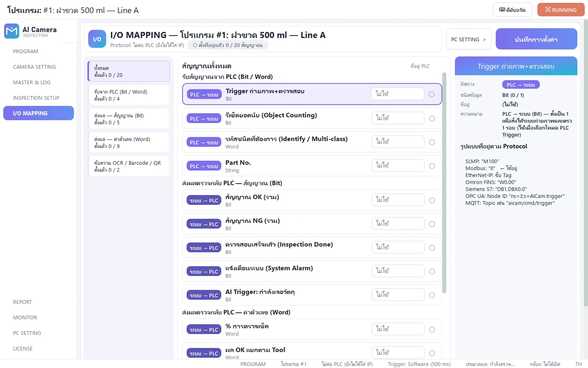Select the รีเซ็ตยอดนับ (Object Counting) row
588x368 pixels.
312,119
